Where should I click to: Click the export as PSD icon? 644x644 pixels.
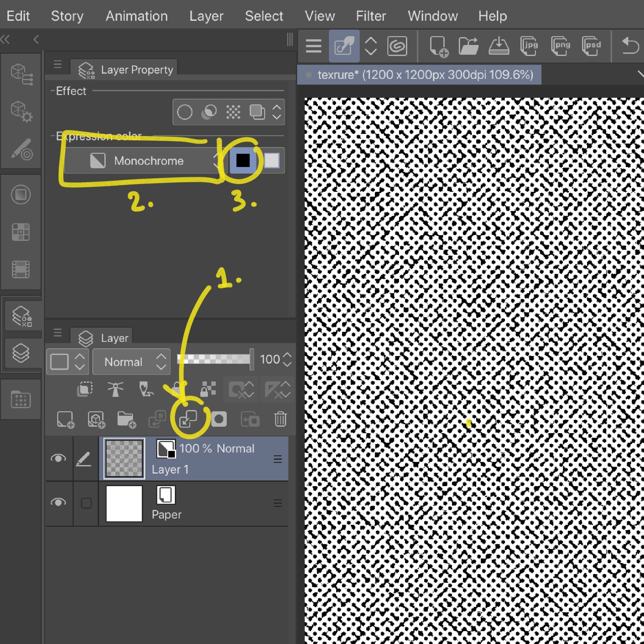tap(592, 46)
